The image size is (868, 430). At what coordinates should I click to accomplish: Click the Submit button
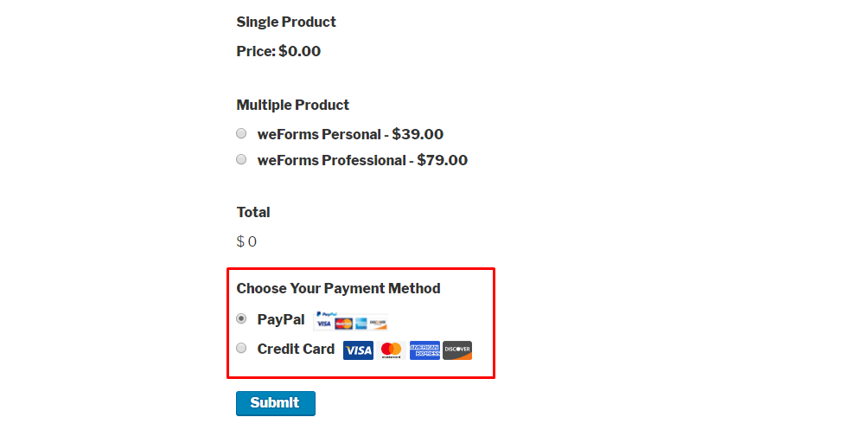click(276, 403)
